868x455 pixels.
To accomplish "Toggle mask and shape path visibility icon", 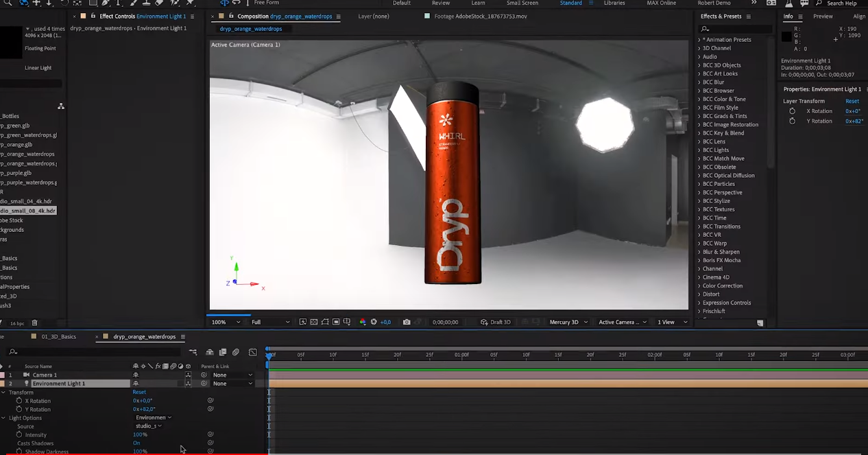I will tap(325, 322).
